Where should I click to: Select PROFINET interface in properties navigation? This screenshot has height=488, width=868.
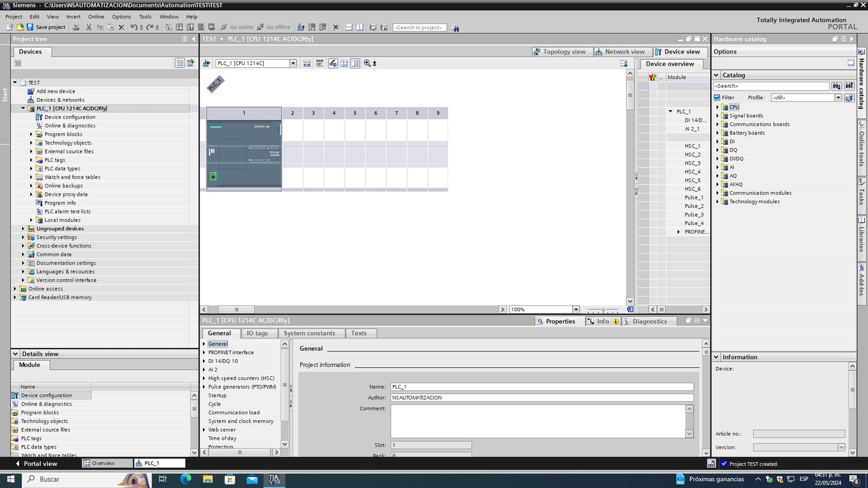[x=231, y=352]
